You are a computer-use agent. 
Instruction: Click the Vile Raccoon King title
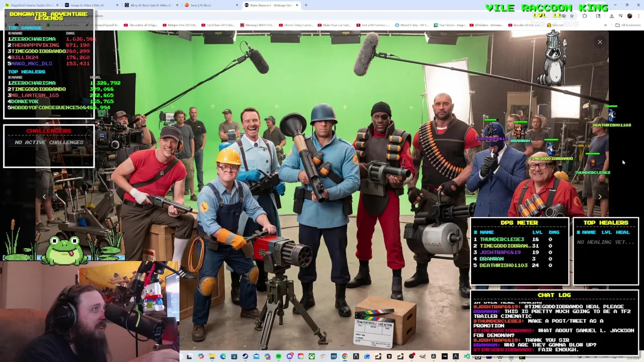(546, 8)
